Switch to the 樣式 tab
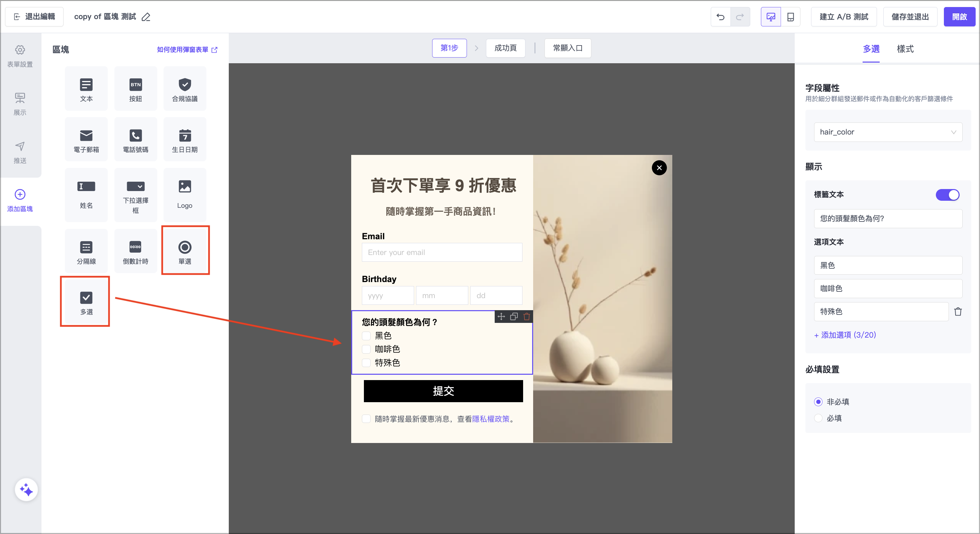 (905, 49)
